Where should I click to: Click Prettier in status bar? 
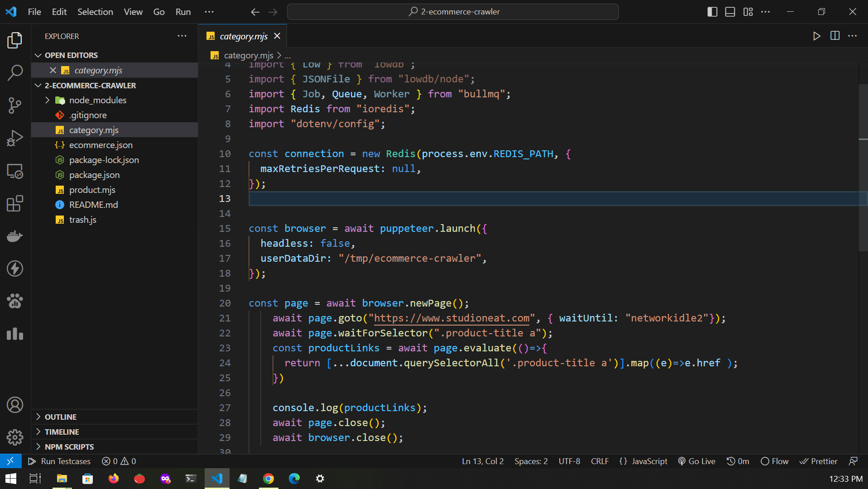818,461
